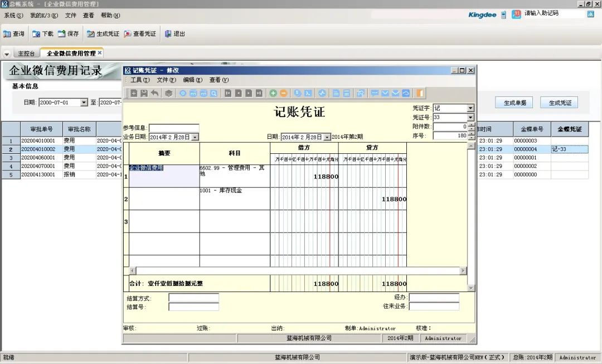Click the 生成凭证 button on right panel
The width and height of the screenshot is (602, 364).
point(560,103)
